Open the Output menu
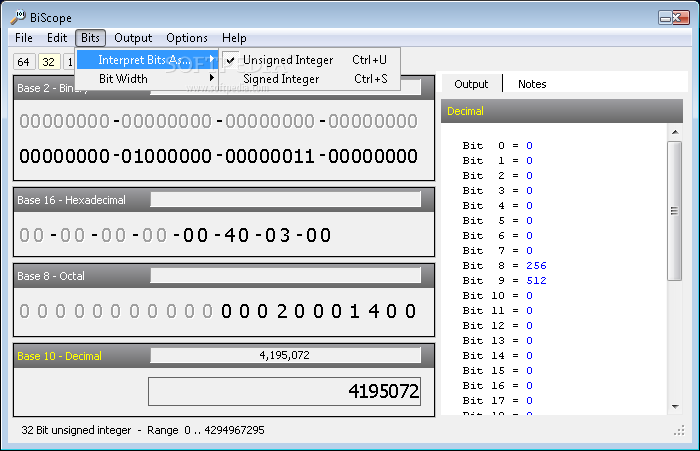 pyautogui.click(x=133, y=38)
